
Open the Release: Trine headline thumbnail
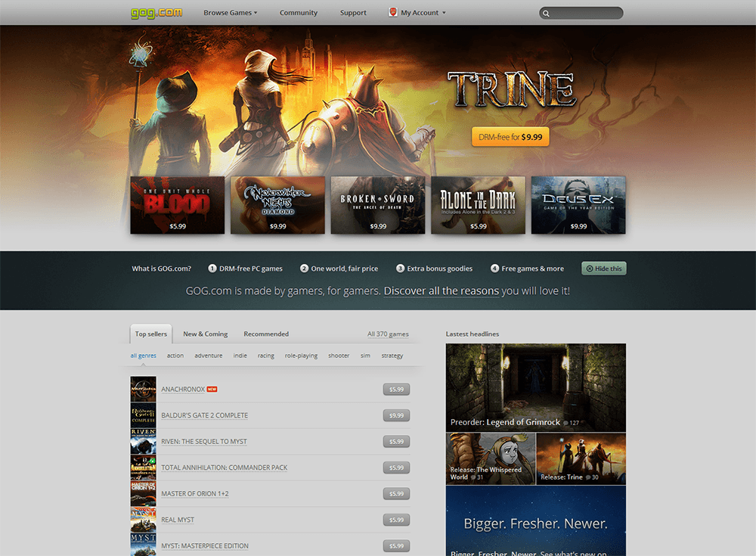[581, 459]
